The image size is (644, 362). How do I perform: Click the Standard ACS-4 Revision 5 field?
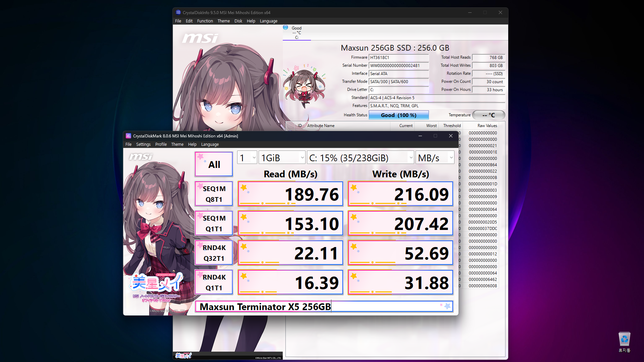(x=437, y=98)
